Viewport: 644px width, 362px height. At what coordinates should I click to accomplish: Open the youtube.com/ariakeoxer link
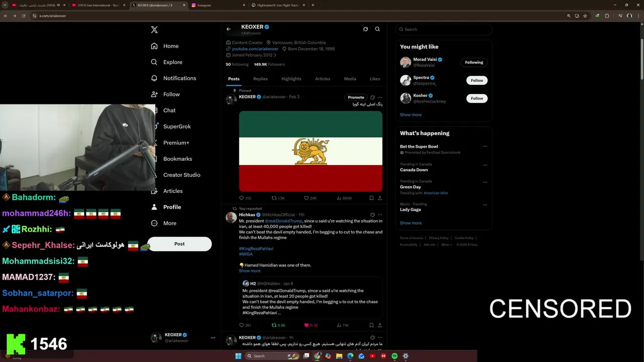click(255, 49)
